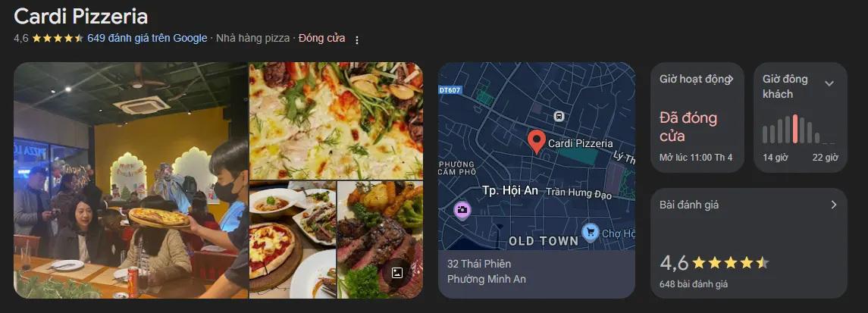Screen dimensions: 868x313
Task: Click the Đóng cửa status label
Action: [321, 38]
